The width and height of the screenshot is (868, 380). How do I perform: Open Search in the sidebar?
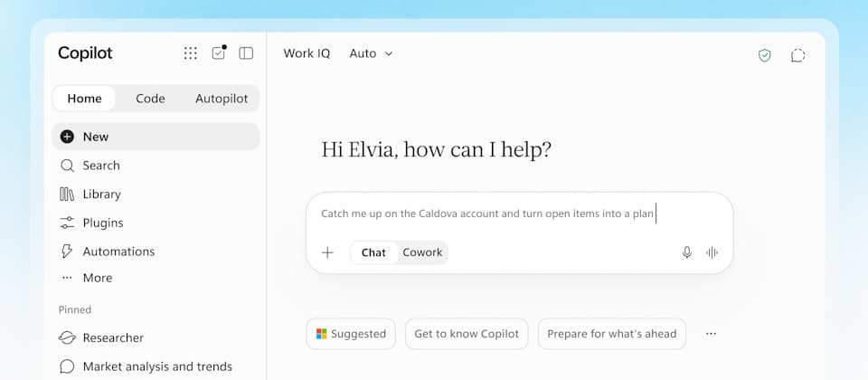tap(156, 166)
